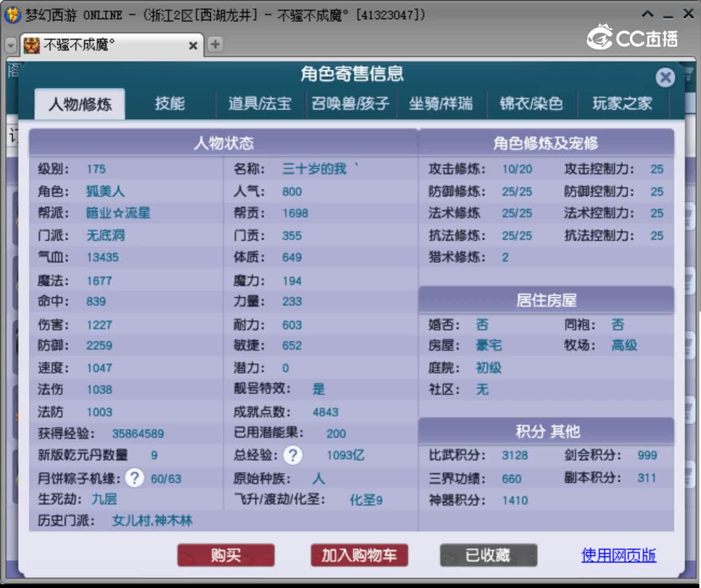The image size is (701, 588).
Task: Click the 速度 value 1047
Action: 99,368
